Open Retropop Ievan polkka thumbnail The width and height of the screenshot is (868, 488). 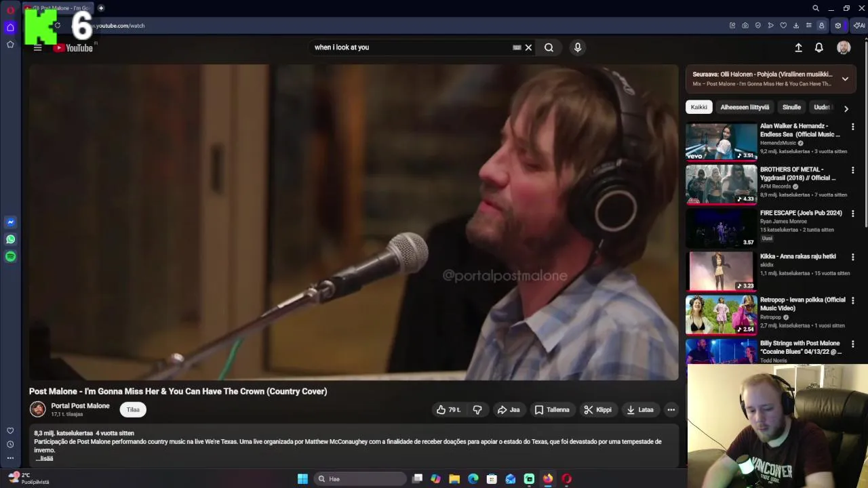click(x=721, y=314)
